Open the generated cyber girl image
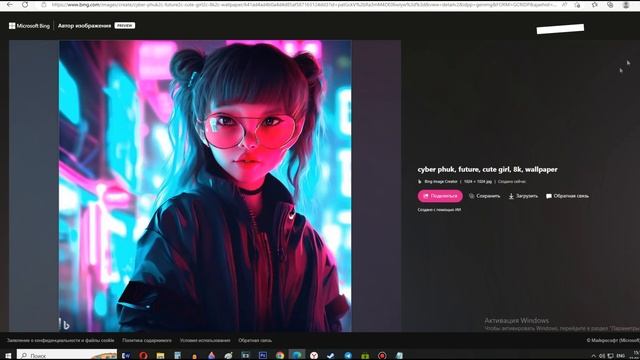Image resolution: width=640 pixels, height=360 pixels. 205,186
